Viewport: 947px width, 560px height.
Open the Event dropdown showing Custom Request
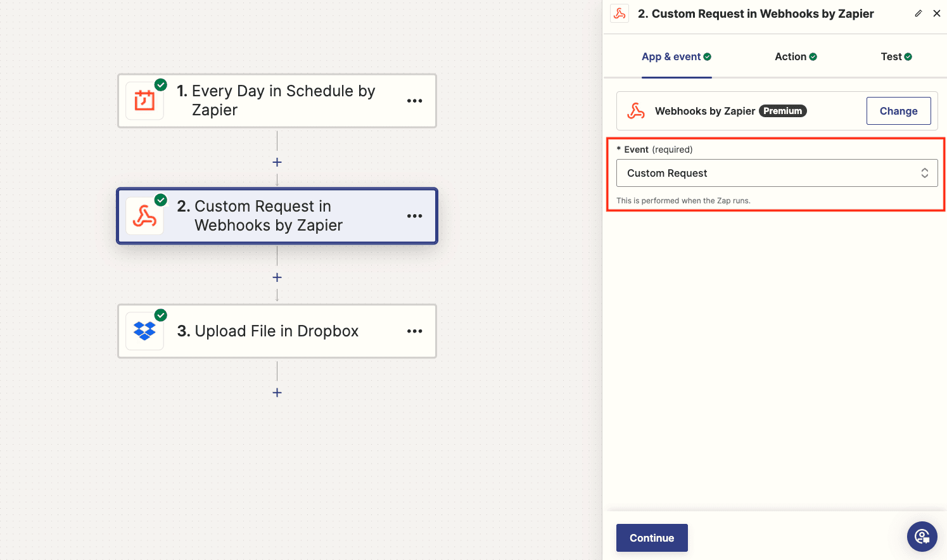coord(777,173)
